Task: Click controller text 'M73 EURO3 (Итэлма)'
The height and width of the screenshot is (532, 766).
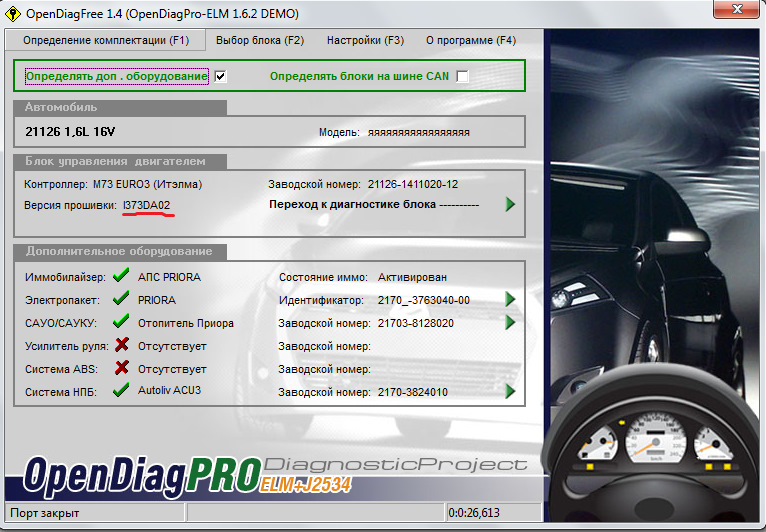Action: point(147,184)
